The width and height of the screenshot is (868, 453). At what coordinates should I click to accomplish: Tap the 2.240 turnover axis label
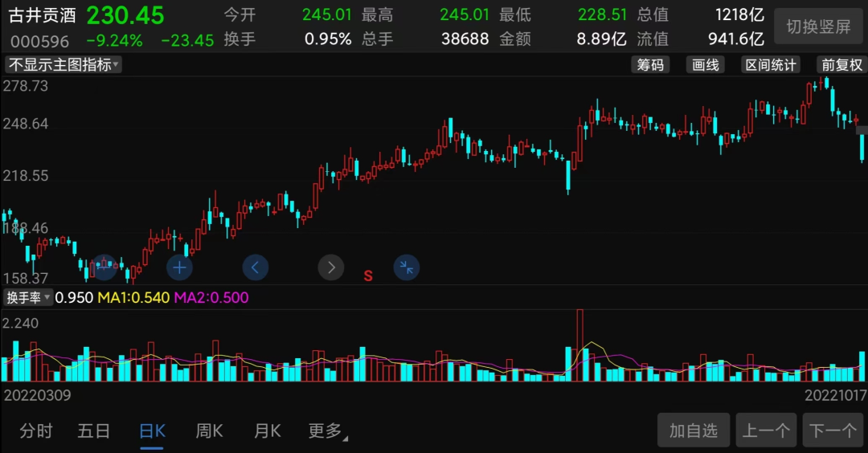tap(20, 324)
